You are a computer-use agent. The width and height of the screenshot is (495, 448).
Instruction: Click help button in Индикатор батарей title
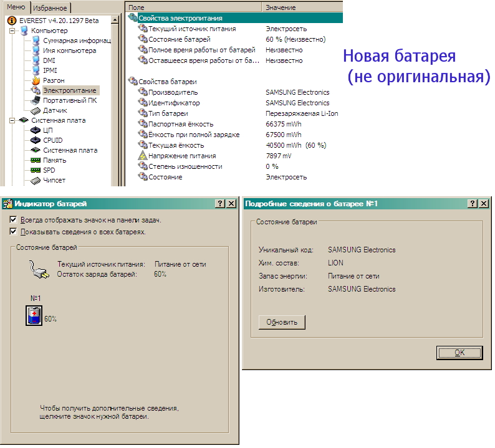(x=219, y=204)
